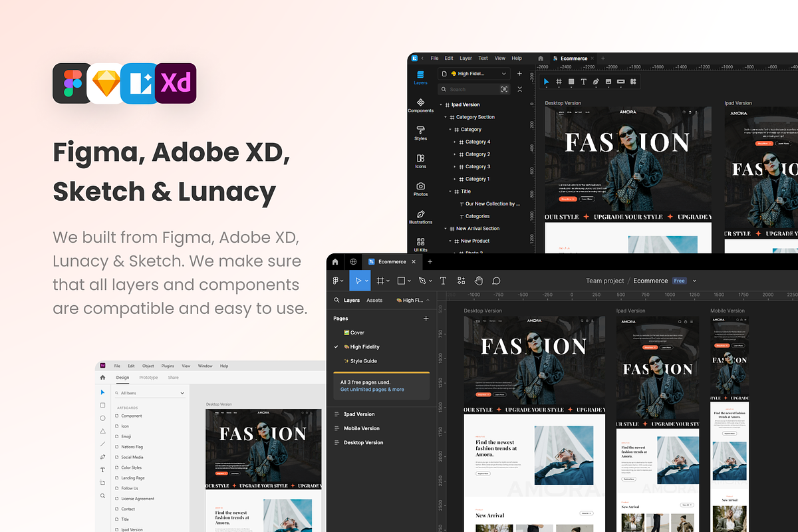Select the Figma Text tool

pos(443,281)
